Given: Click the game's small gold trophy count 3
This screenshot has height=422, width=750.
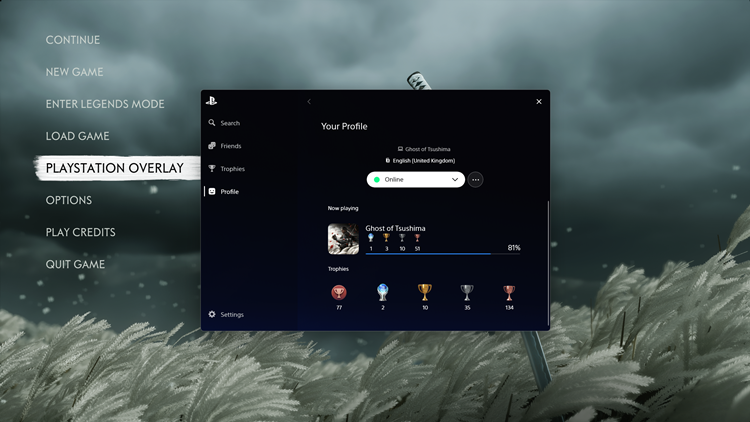Looking at the screenshot, I should 386,249.
